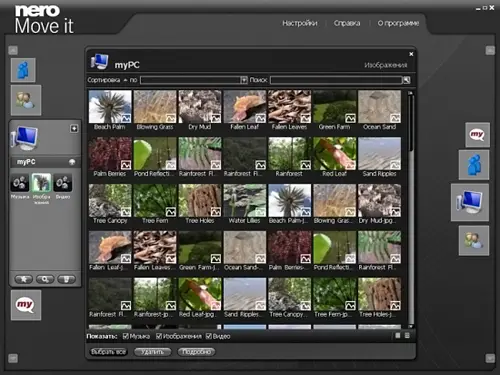Open the two-people group icon in left sidebar
Image resolution: width=500 pixels, height=375 pixels.
tap(26, 100)
